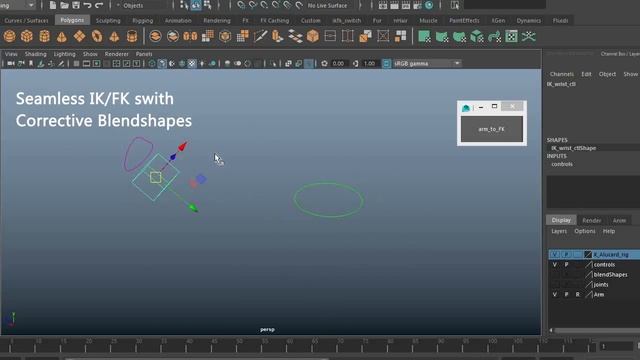Create a polygon cone from the shelf

62,37
